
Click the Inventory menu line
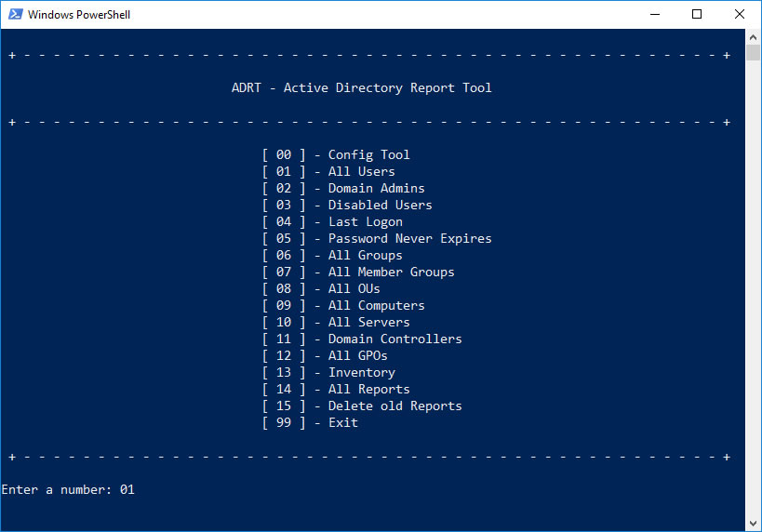pos(361,373)
